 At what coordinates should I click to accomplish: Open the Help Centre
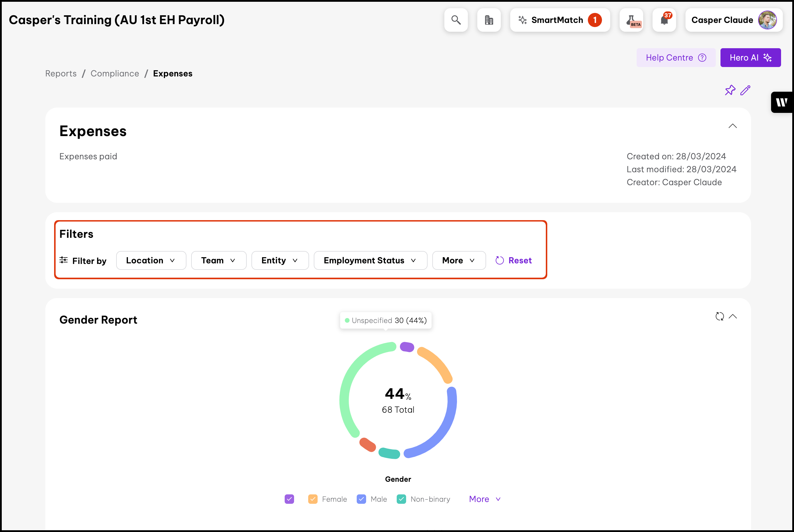[675, 58]
